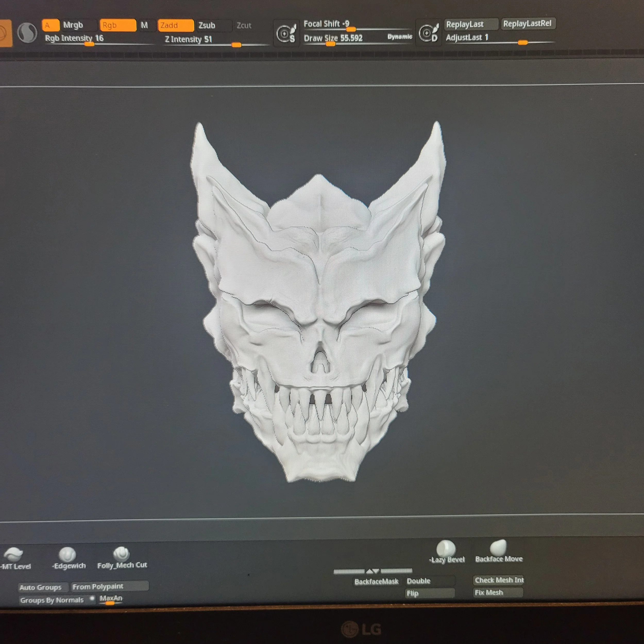
Task: Select the Edgewich brush icon
Action: [67, 554]
